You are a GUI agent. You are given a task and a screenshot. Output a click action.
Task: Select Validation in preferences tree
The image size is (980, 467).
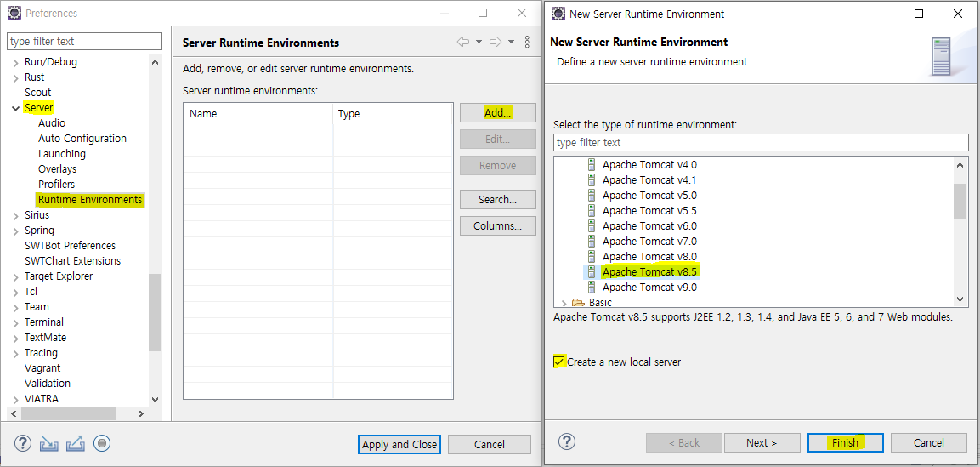coord(48,384)
